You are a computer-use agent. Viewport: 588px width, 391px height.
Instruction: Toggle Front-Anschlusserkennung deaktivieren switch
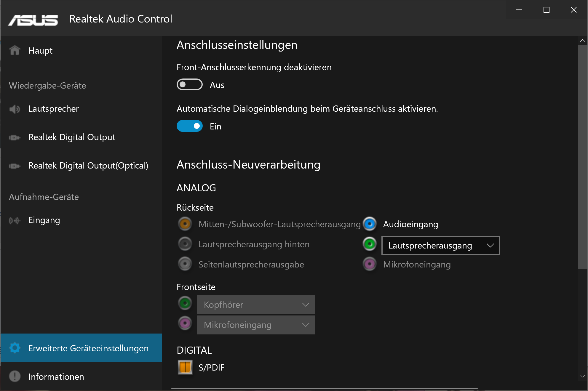click(189, 85)
